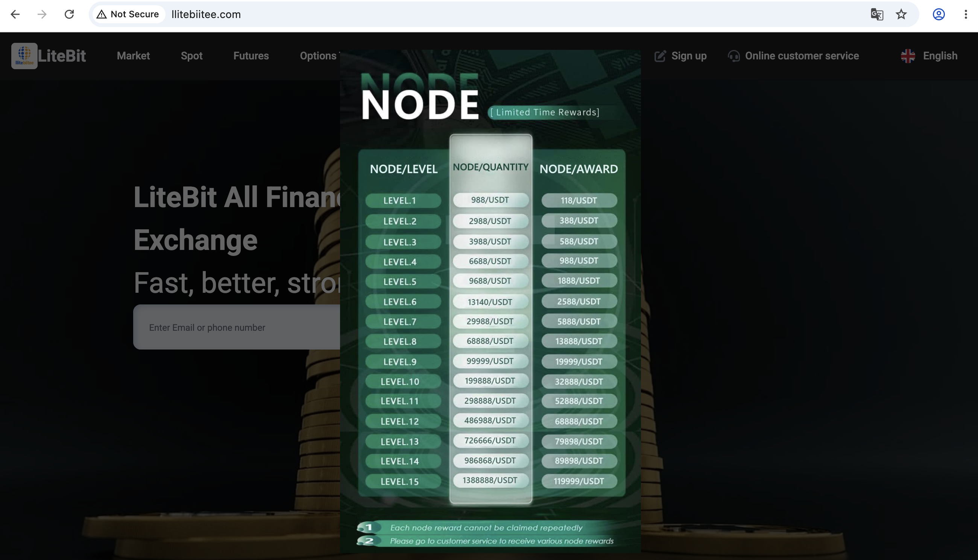
Task: Click the NODE promotional popup banner
Action: [491, 301]
